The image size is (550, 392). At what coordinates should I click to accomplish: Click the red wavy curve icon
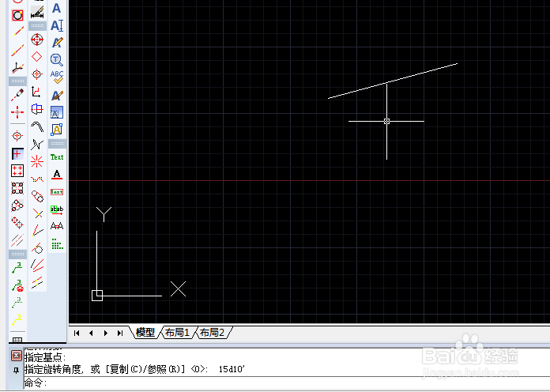coord(37,179)
